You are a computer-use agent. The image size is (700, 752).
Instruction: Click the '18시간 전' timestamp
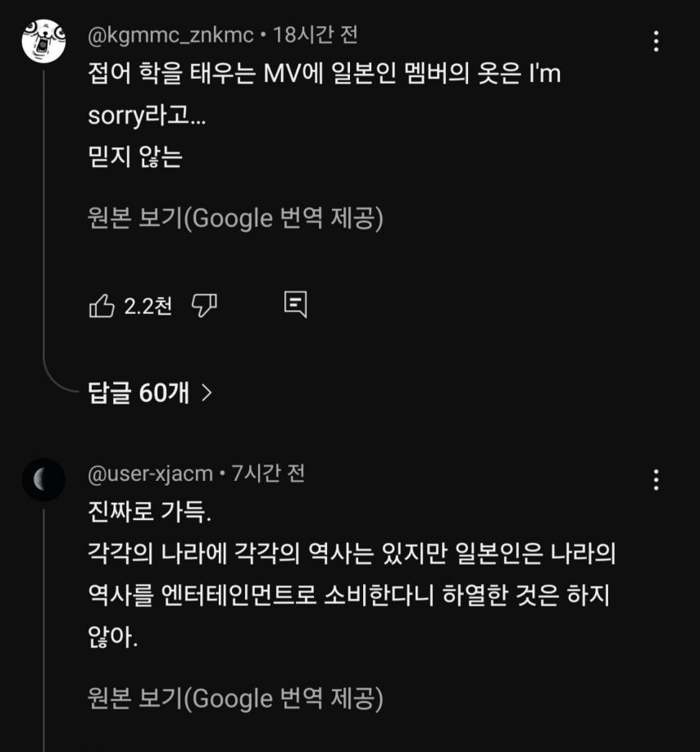[316, 35]
